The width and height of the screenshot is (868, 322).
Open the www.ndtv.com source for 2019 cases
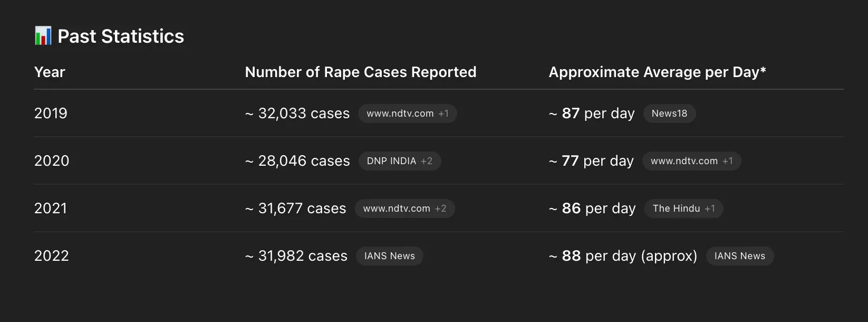[407, 113]
